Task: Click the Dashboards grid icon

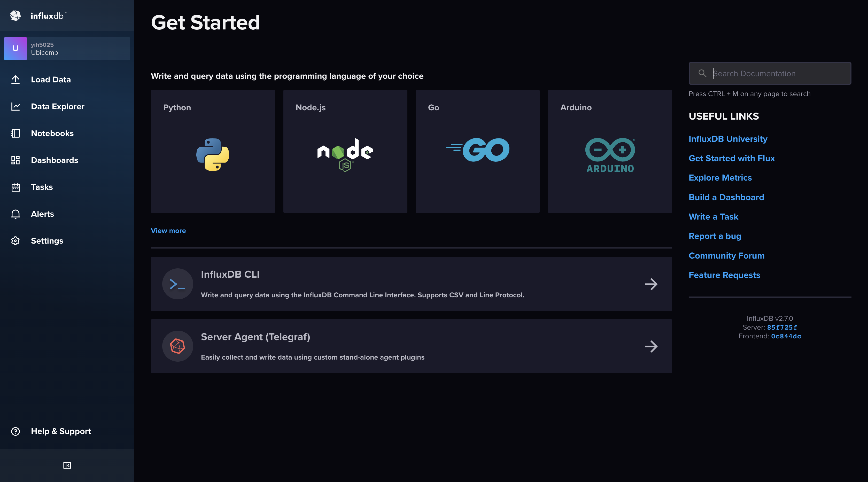Action: (x=16, y=160)
